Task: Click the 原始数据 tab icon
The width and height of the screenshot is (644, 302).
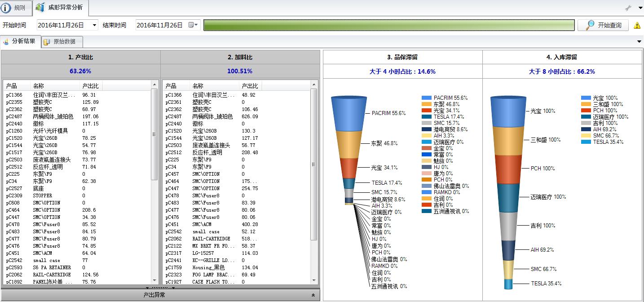Action: click(x=47, y=42)
